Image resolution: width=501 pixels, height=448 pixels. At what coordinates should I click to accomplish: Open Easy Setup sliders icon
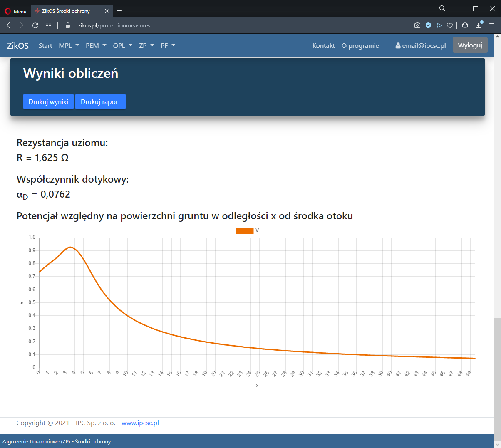492,25
